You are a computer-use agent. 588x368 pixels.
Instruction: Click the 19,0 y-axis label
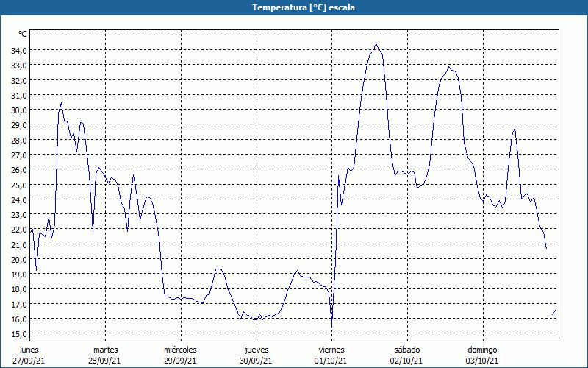pos(19,274)
